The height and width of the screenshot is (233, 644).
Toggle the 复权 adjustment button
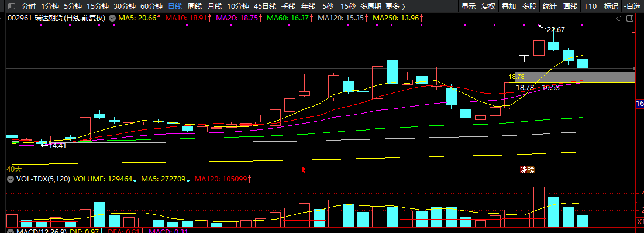pyautogui.click(x=488, y=6)
